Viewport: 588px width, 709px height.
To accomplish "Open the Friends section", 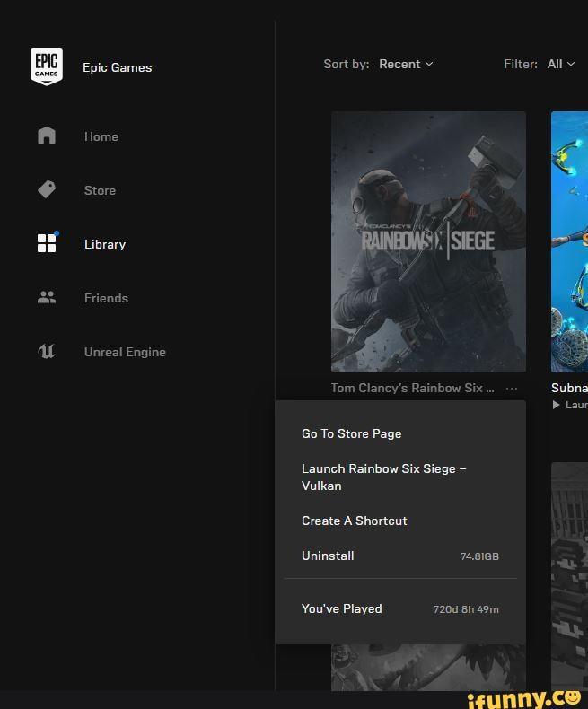I will pos(106,298).
